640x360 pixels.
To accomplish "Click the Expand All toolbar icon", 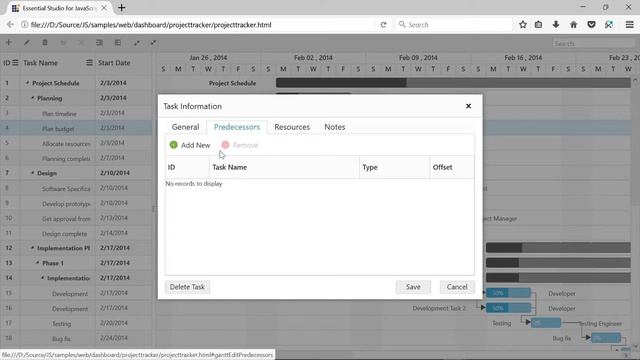I will pyautogui.click(x=137, y=42).
